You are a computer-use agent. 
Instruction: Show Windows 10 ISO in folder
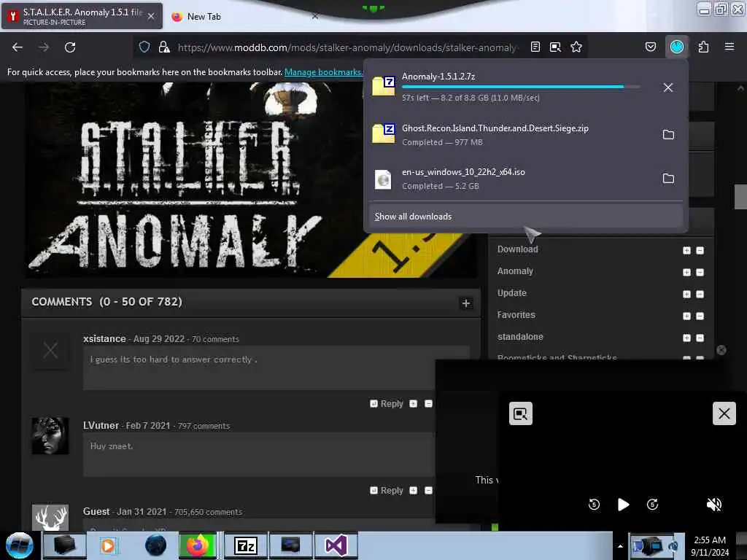pos(668,179)
